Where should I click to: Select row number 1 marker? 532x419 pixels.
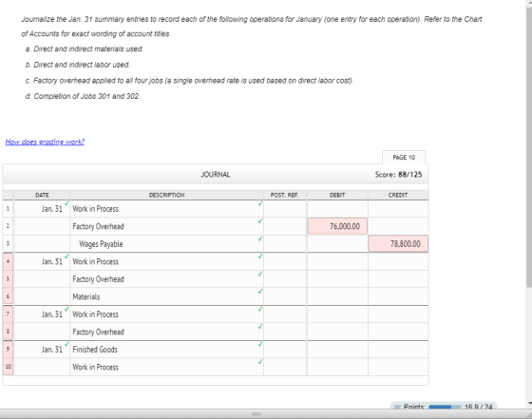click(x=8, y=209)
